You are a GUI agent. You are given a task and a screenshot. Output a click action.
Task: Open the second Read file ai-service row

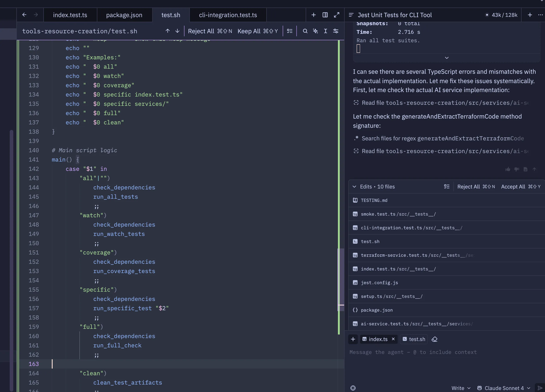tap(441, 151)
